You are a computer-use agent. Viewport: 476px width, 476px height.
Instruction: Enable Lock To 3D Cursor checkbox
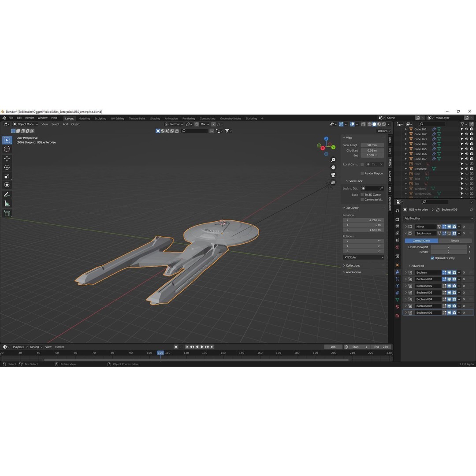[x=362, y=195]
